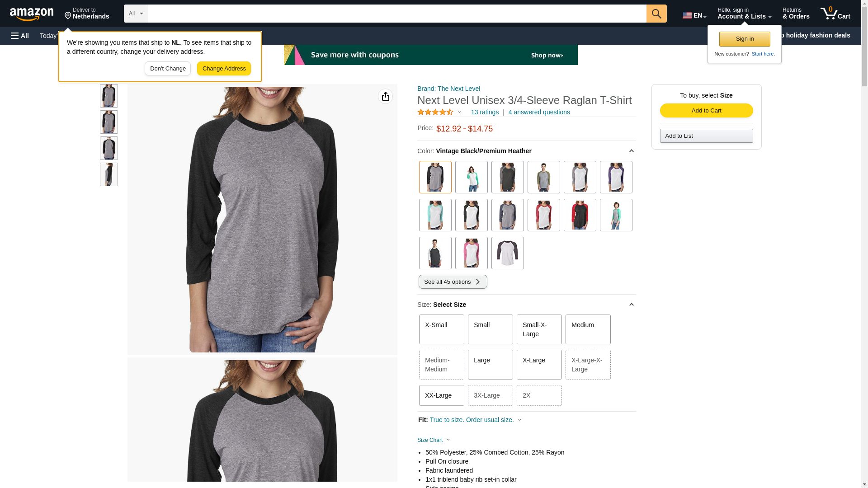Open Returns & Orders

[796, 14]
